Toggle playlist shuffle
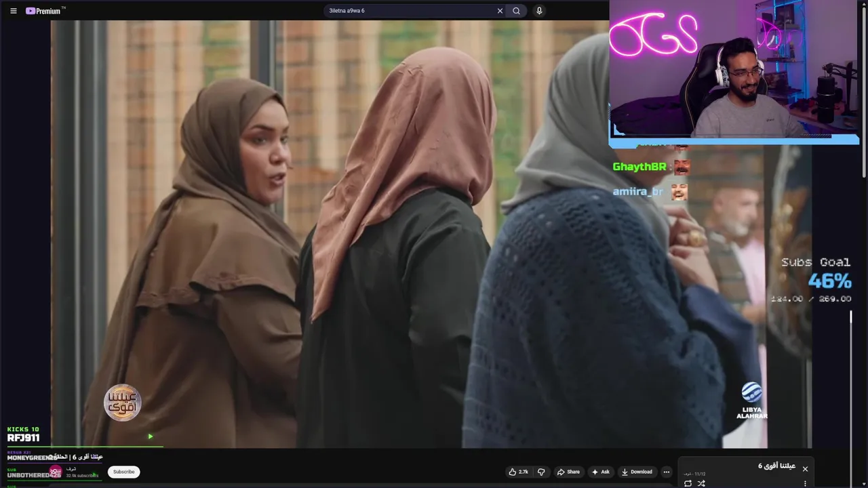This screenshot has width=868, height=488. [x=701, y=483]
